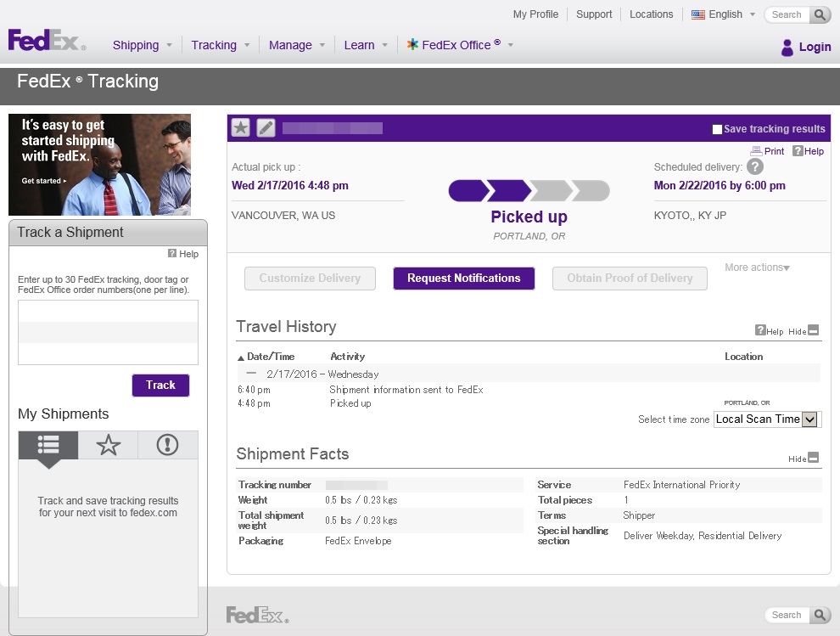Expand More actions dropdown
The height and width of the screenshot is (636, 840).
point(757,267)
